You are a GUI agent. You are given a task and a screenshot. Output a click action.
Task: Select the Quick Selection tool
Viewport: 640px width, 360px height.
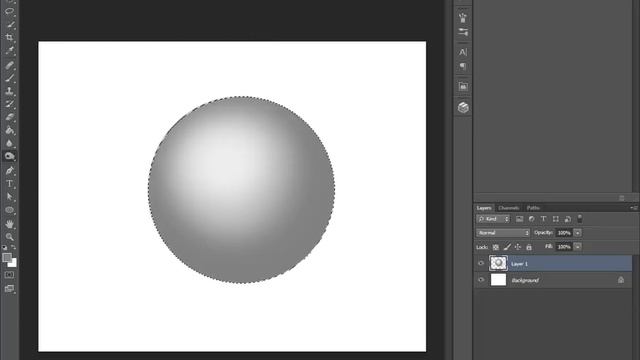tap(10, 24)
